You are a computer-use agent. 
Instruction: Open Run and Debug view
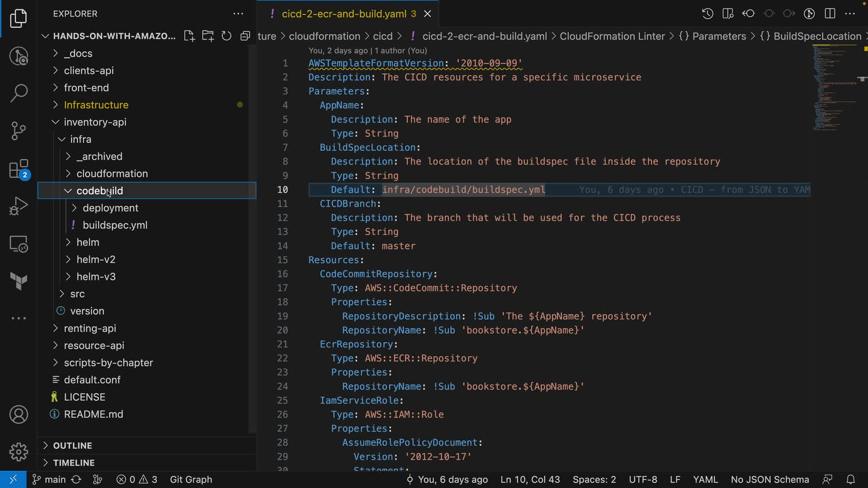point(19,206)
